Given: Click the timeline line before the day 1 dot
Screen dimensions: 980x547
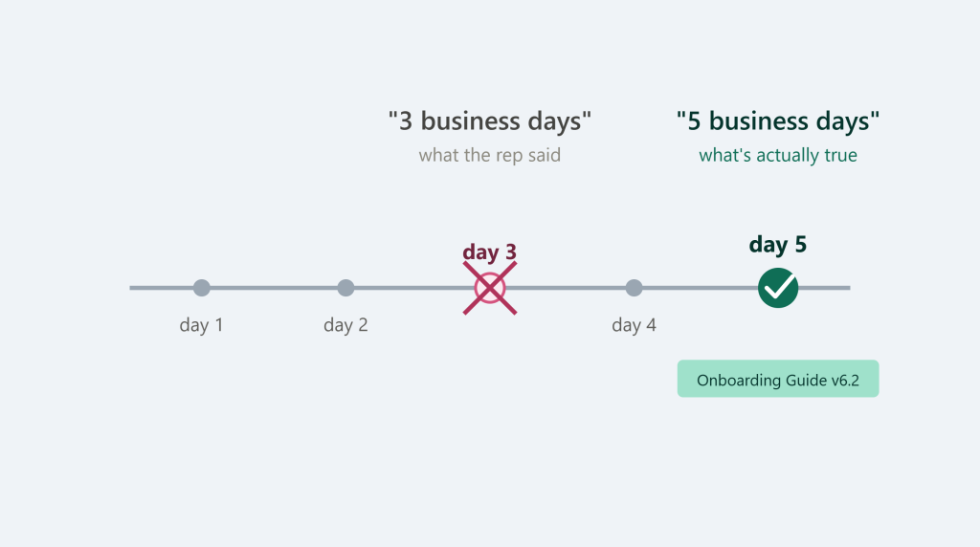Looking at the screenshot, I should (161, 288).
